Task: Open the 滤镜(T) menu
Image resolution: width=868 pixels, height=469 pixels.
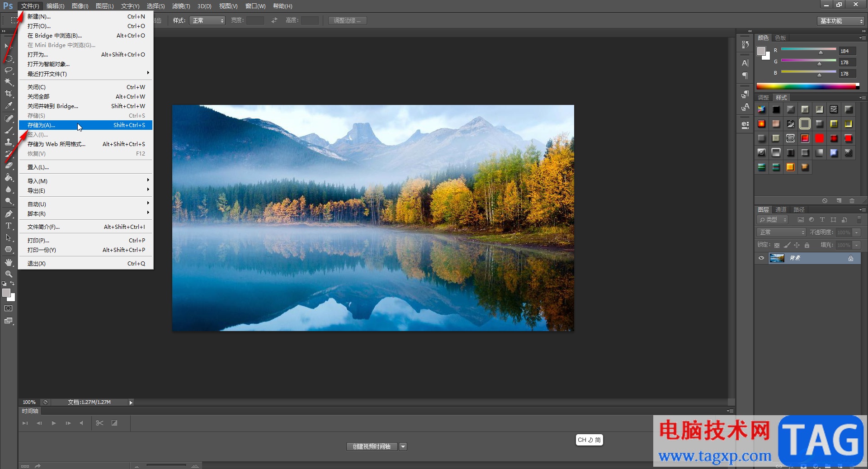Action: pos(181,6)
